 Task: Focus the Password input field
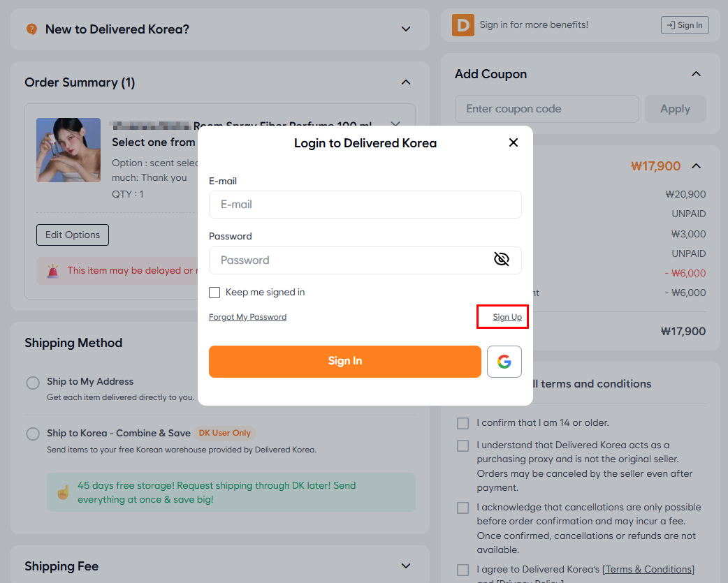[x=365, y=260]
